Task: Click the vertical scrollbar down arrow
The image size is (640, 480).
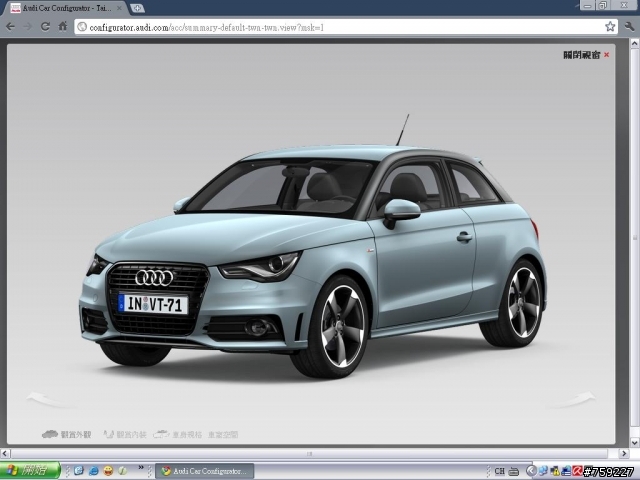Action: click(x=635, y=442)
